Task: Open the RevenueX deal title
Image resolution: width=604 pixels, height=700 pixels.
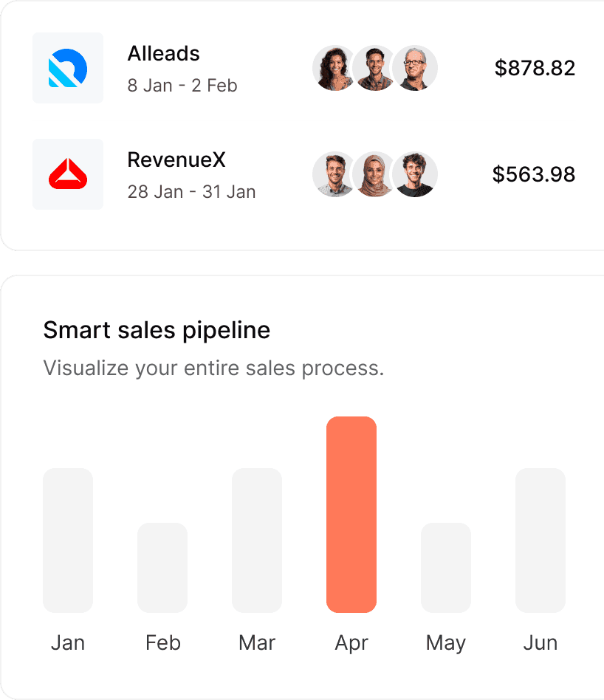Action: [x=176, y=159]
